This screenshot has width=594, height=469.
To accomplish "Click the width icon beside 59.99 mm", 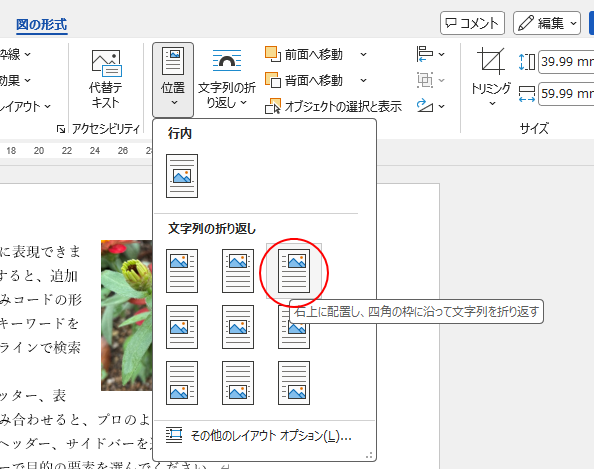I will (x=527, y=94).
